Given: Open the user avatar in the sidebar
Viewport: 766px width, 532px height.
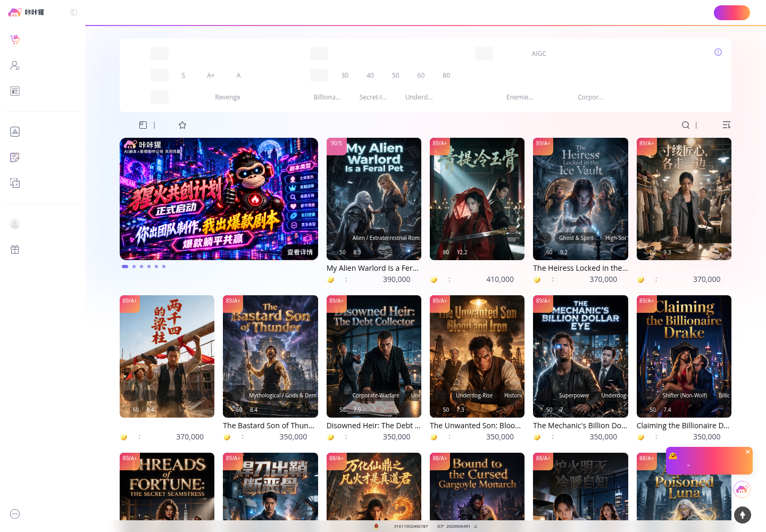Looking at the screenshot, I should pyautogui.click(x=15, y=224).
